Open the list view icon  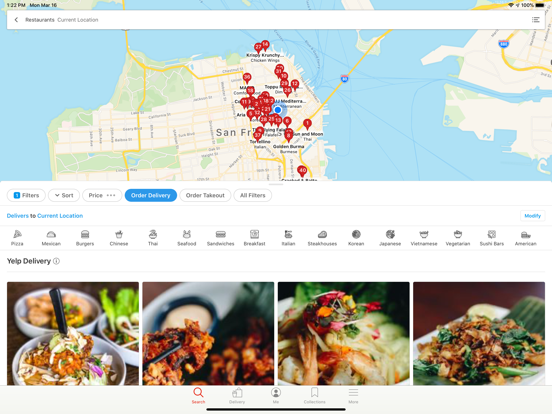click(535, 20)
